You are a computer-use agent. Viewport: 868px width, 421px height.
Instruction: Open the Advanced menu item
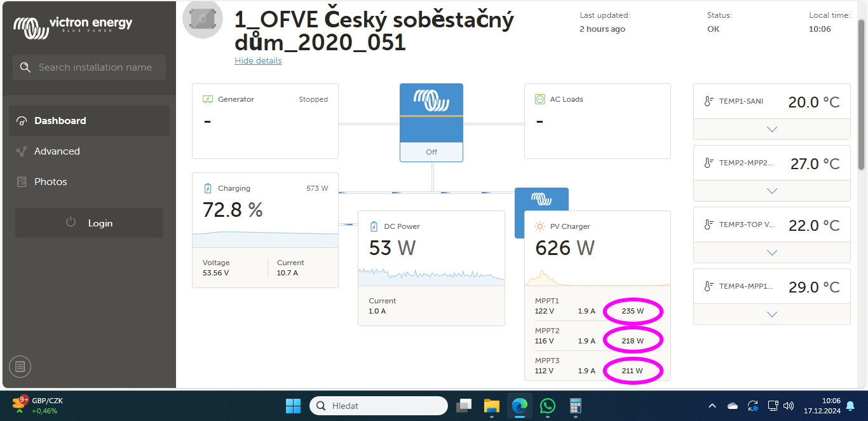coord(89,151)
